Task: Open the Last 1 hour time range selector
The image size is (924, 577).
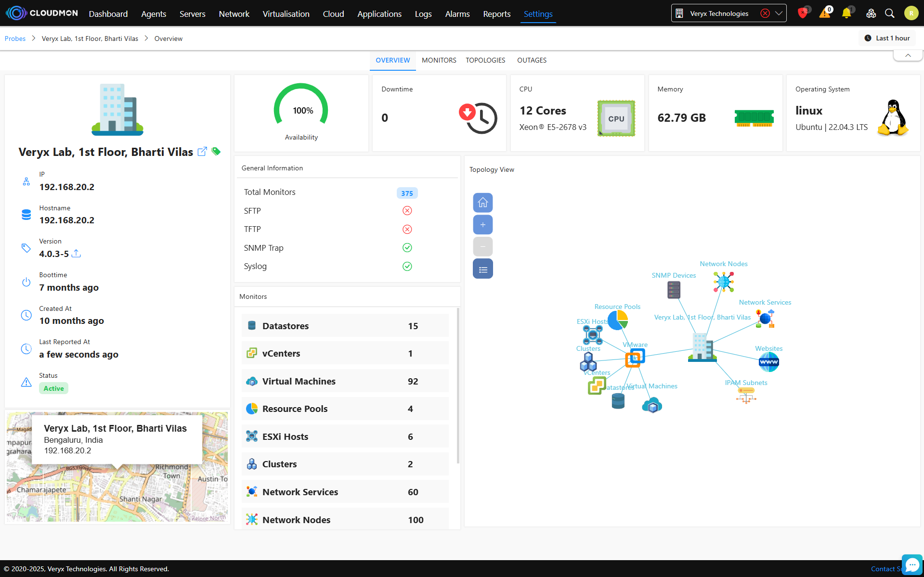Action: click(x=887, y=38)
